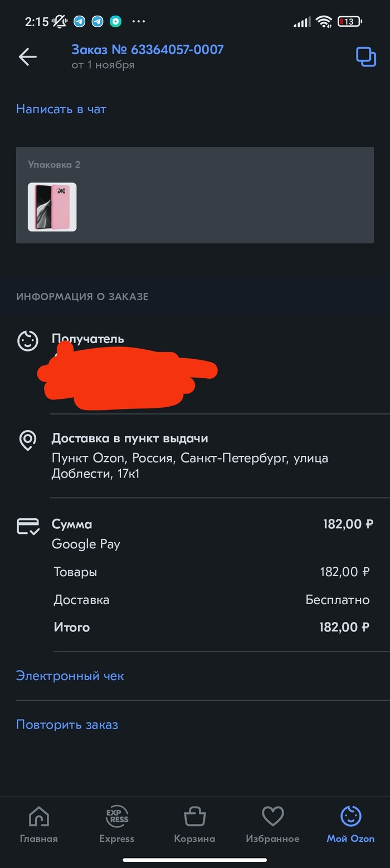This screenshot has height=868, width=390.
Task: Tap the pickup location pin icon
Action: tap(27, 440)
